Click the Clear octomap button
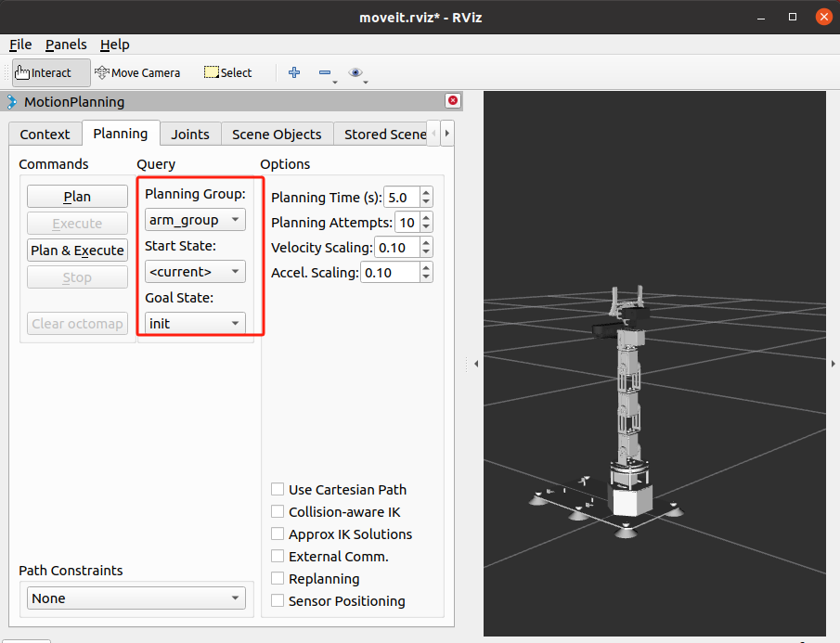This screenshot has width=840, height=643. tap(77, 324)
